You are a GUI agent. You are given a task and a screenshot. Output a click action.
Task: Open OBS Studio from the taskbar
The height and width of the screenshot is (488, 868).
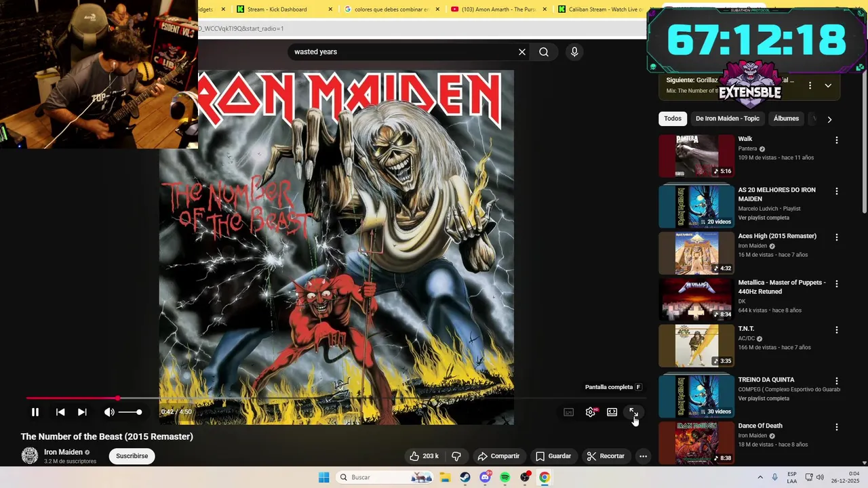pos(525,477)
